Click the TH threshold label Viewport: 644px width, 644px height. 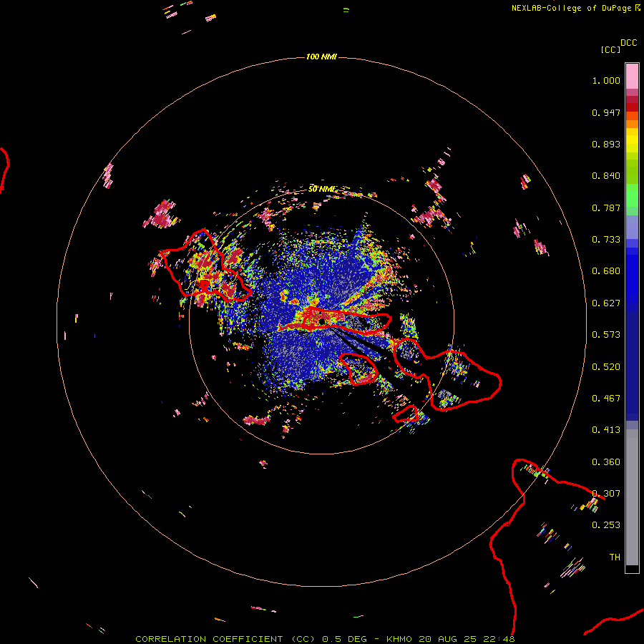click(x=615, y=557)
